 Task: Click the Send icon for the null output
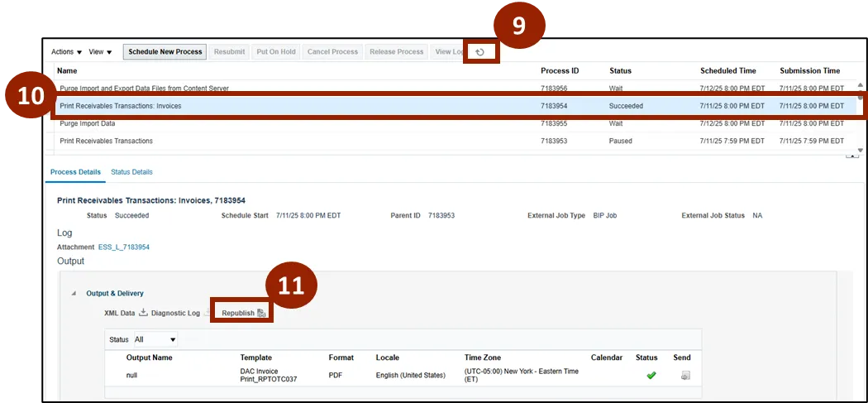[x=684, y=376]
